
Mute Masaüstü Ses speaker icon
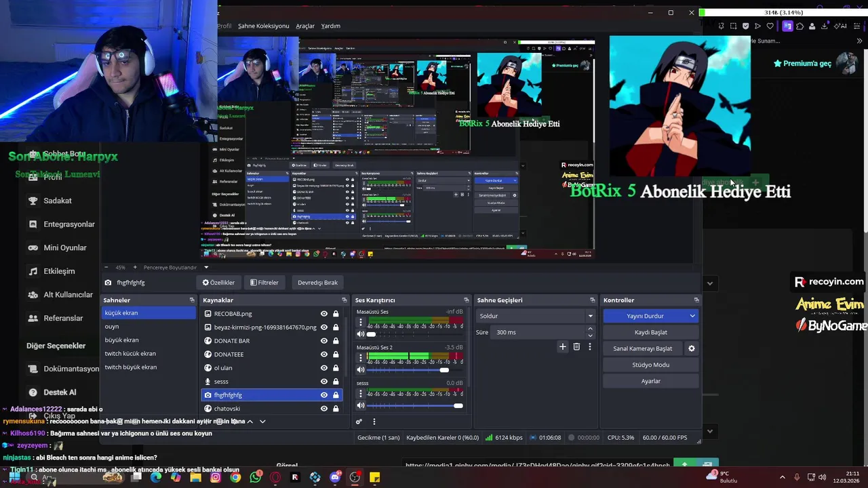point(361,334)
